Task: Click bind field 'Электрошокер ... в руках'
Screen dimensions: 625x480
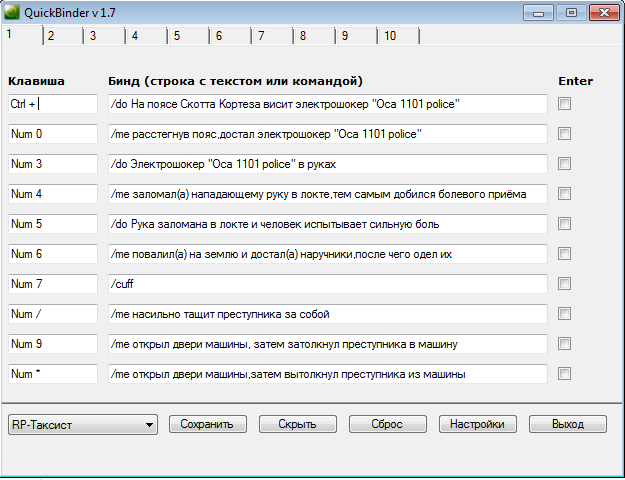Action: 328,164
